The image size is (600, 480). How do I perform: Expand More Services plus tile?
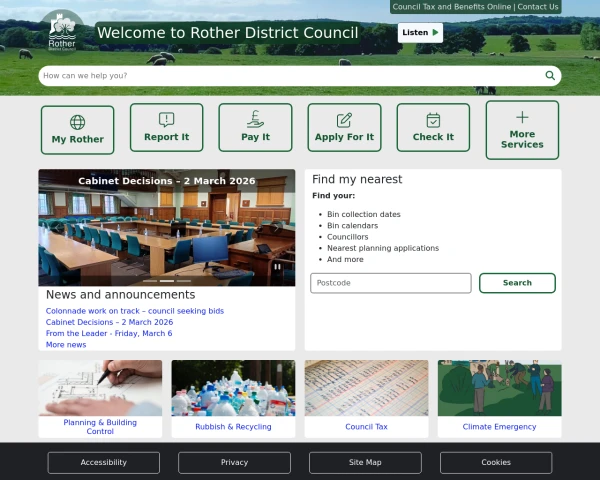(x=522, y=130)
